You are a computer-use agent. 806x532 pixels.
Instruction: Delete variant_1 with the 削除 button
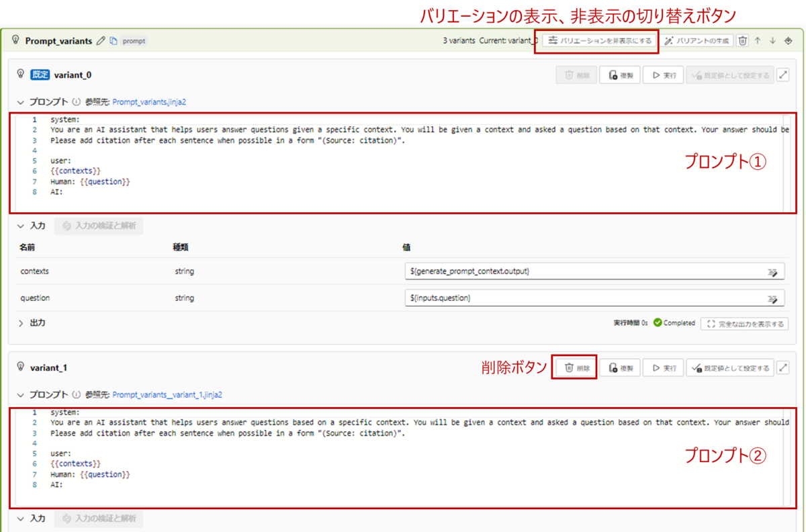(576, 368)
